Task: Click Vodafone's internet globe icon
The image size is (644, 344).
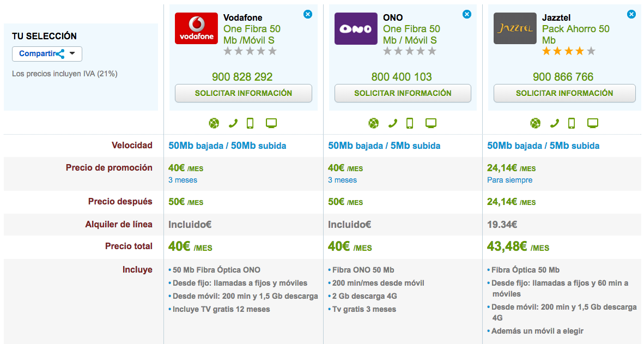Action: coord(214,123)
